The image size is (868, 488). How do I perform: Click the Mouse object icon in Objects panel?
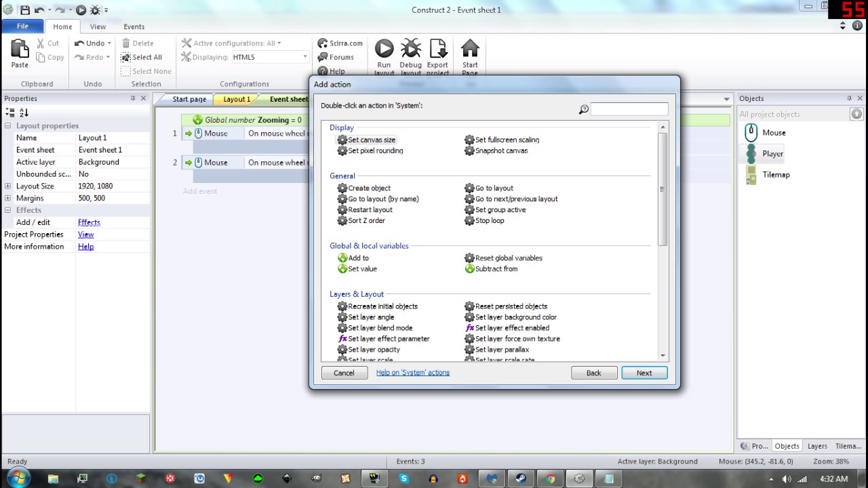click(751, 133)
